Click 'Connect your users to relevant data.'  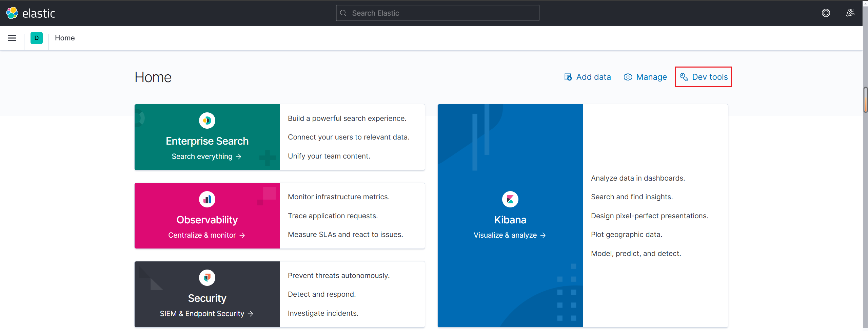pyautogui.click(x=349, y=137)
